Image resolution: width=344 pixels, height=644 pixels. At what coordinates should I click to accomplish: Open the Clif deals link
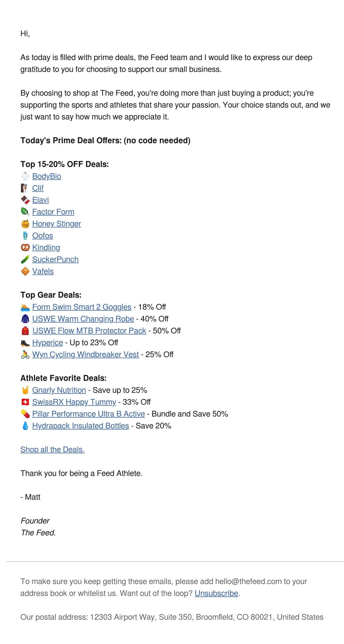click(38, 188)
